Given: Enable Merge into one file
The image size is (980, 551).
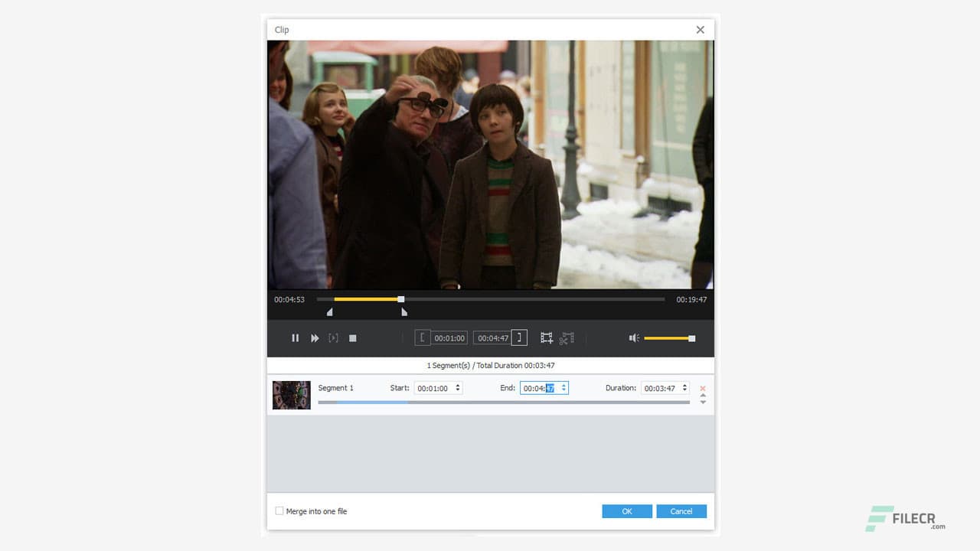Looking at the screenshot, I should (x=279, y=510).
